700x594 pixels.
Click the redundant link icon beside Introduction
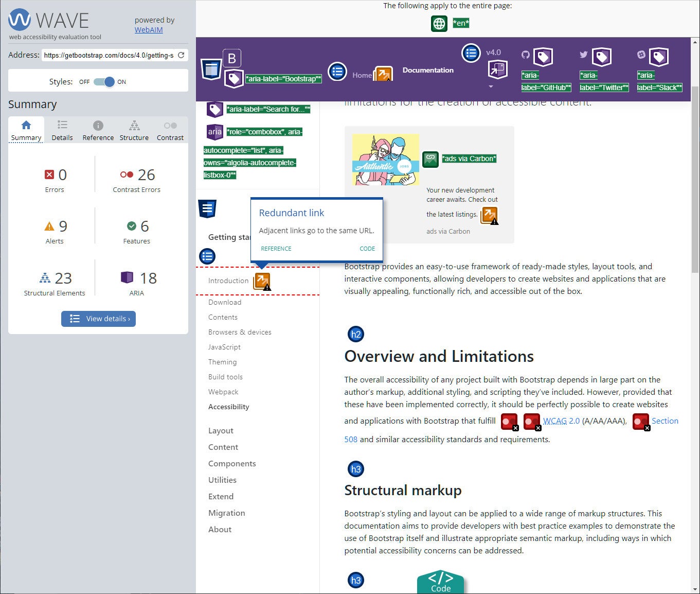(x=262, y=281)
